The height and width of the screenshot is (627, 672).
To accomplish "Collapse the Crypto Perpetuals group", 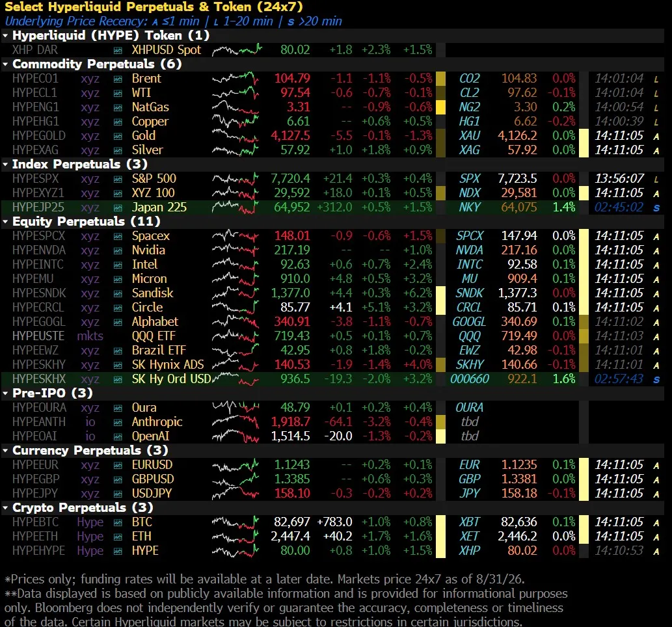I will [x=6, y=508].
